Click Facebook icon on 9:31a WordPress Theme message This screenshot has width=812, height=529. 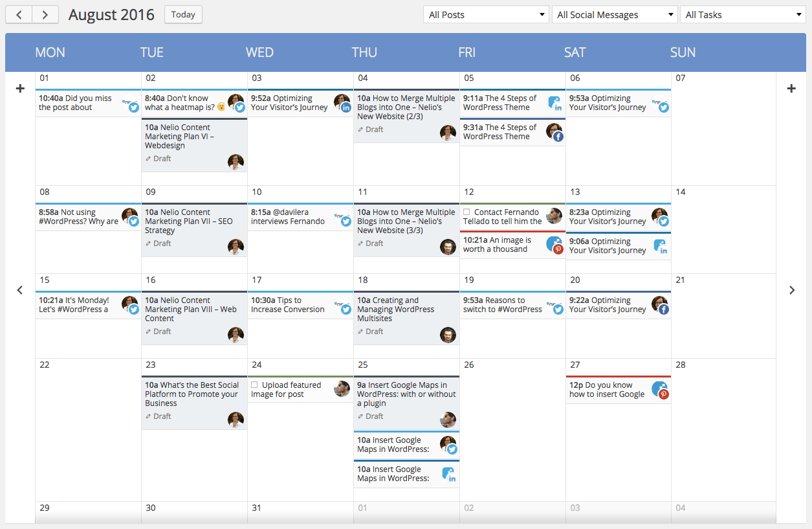[558, 137]
